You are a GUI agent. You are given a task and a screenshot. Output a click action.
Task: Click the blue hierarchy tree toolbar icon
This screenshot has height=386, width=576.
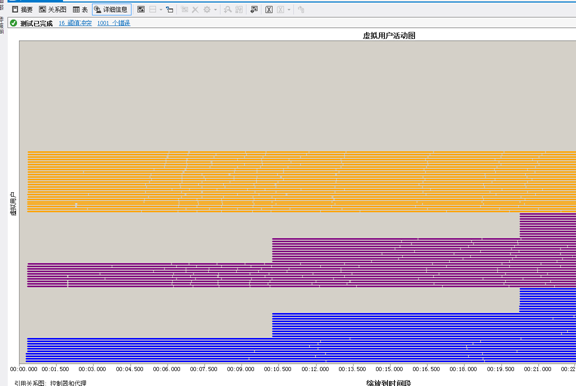click(x=169, y=10)
